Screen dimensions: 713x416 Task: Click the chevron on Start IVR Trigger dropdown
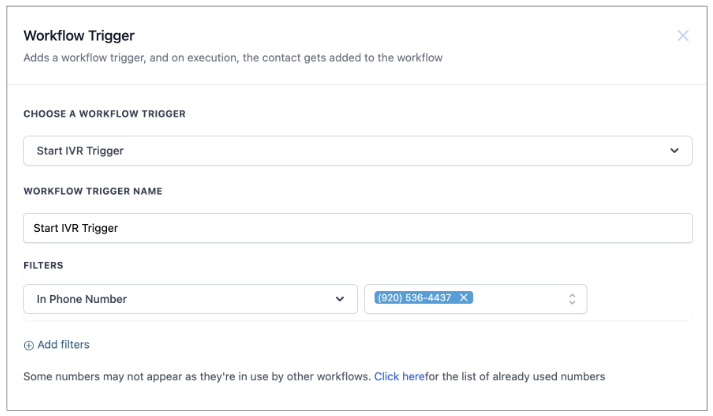674,151
